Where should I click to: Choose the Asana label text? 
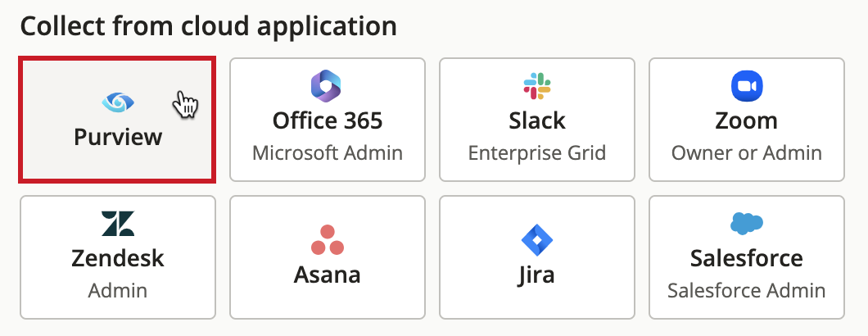(x=328, y=275)
